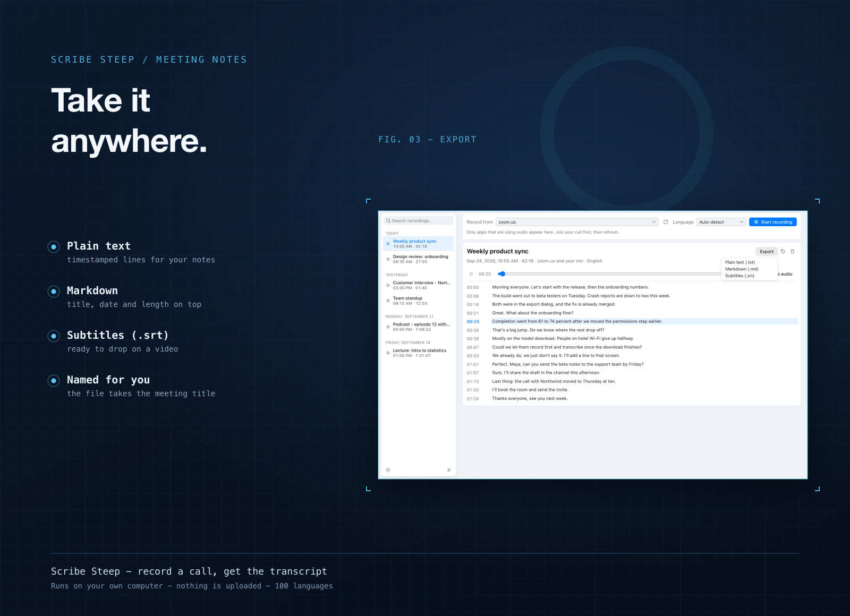Image resolution: width=850 pixels, height=616 pixels.
Task: Refresh the audio source list
Action: [x=666, y=222]
